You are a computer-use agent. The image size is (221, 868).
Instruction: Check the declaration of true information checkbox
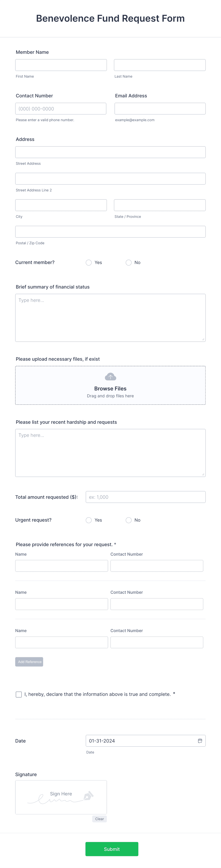19,694
